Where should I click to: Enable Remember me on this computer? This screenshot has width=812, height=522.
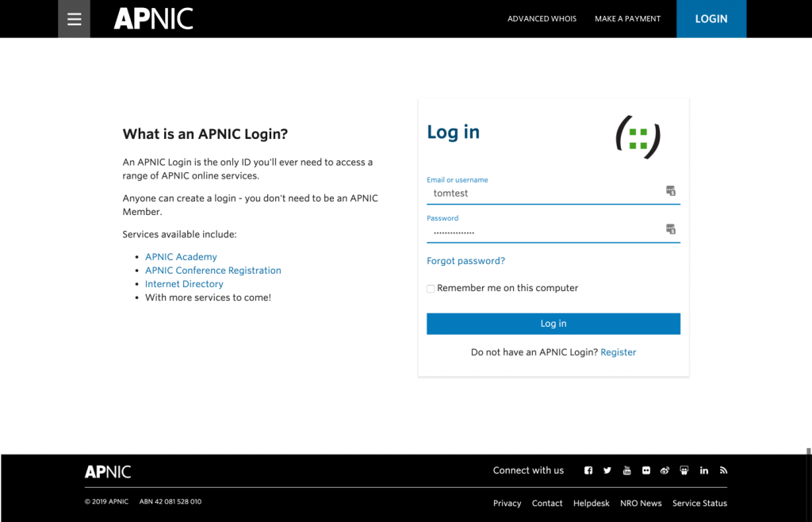(x=431, y=289)
